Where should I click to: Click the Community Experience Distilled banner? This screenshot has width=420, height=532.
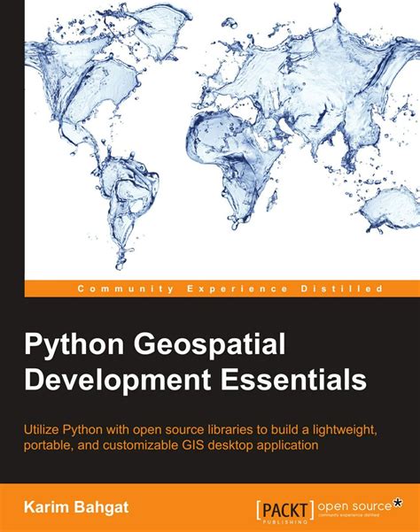[222, 289]
